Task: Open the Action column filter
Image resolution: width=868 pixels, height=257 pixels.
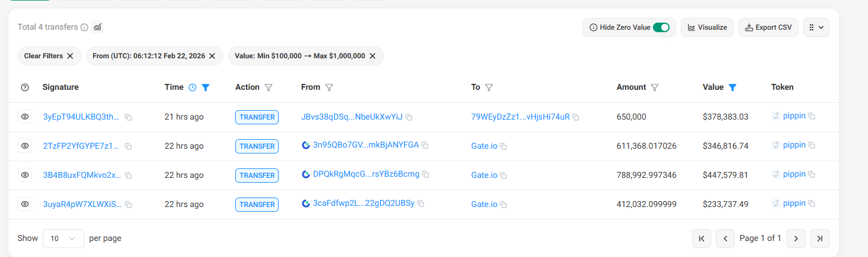Action: (x=269, y=87)
